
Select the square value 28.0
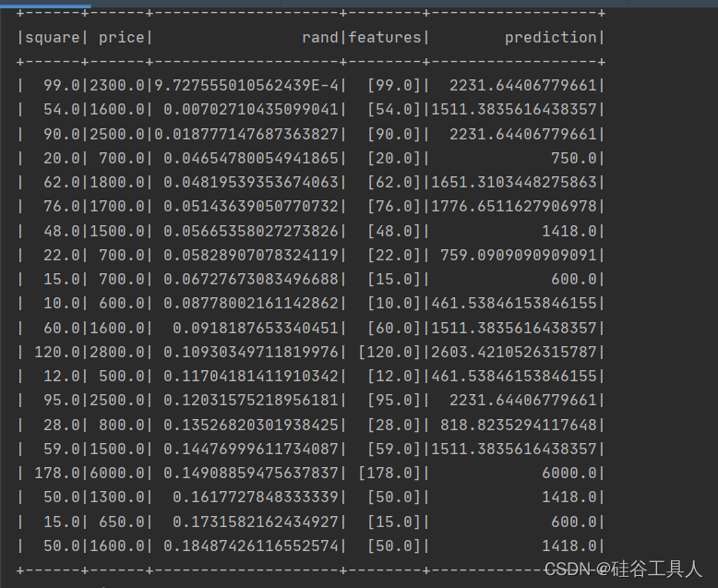(x=62, y=425)
